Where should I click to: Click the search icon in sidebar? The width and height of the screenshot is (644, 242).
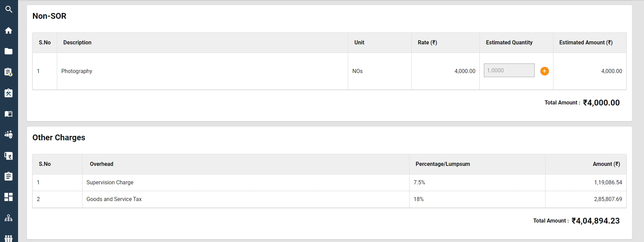(x=9, y=10)
